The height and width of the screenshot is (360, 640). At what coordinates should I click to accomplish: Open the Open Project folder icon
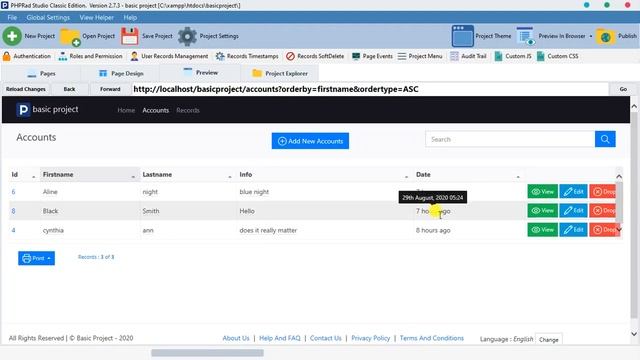tap(70, 37)
